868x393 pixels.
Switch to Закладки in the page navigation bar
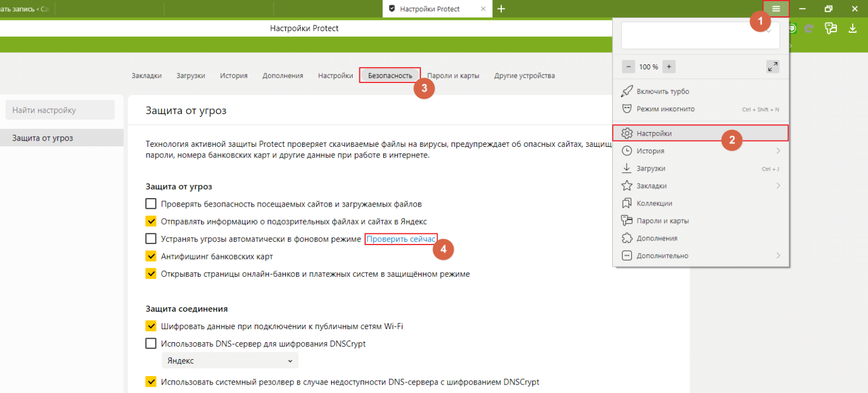[146, 76]
